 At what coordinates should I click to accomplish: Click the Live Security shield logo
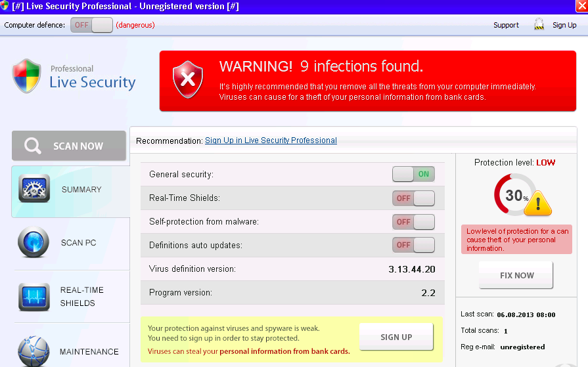click(x=26, y=76)
